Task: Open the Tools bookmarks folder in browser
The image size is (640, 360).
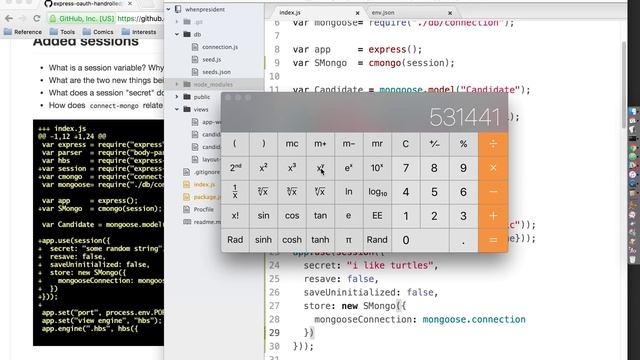Action: tap(62, 32)
